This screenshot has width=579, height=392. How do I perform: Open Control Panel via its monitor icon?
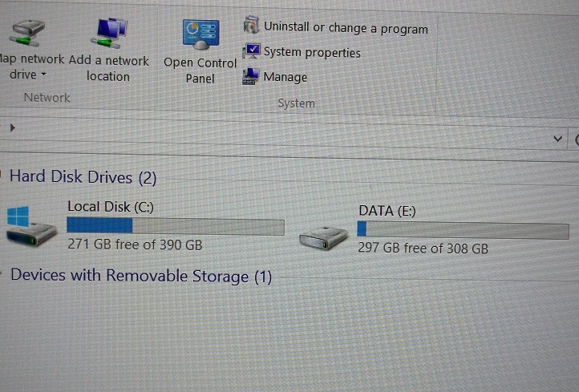tap(200, 34)
